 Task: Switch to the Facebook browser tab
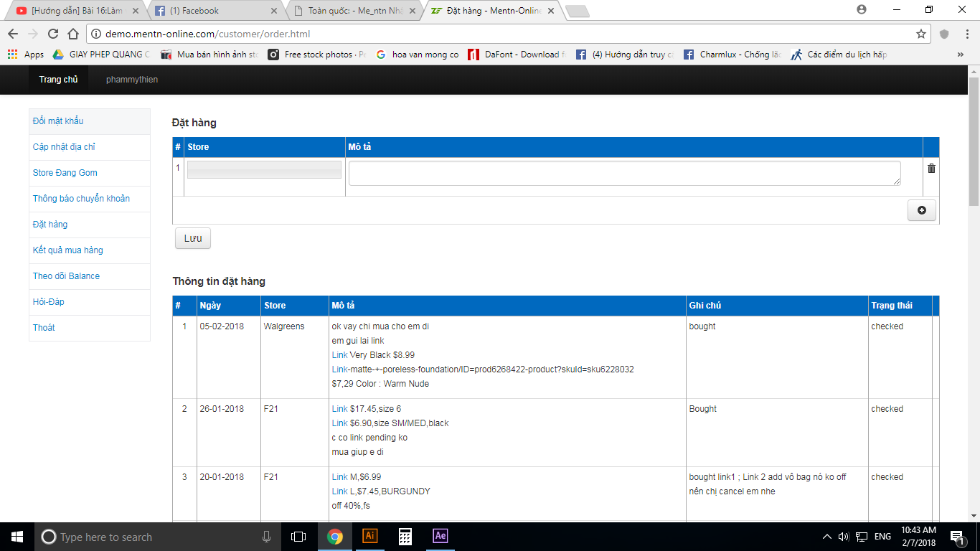215,11
